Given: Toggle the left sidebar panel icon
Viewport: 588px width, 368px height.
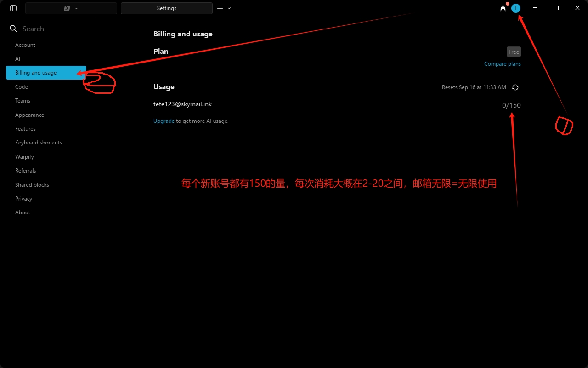Looking at the screenshot, I should pos(13,8).
